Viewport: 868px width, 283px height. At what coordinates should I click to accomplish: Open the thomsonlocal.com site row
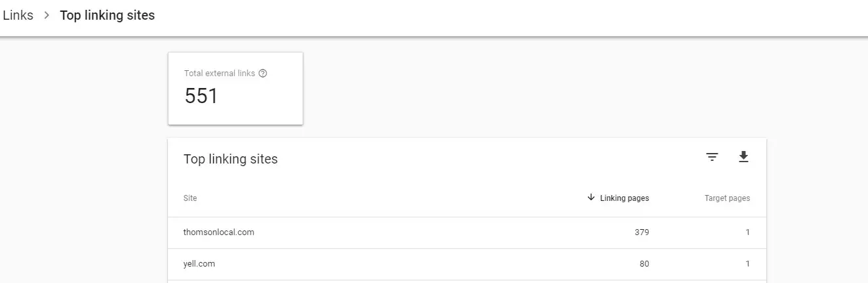(466, 232)
